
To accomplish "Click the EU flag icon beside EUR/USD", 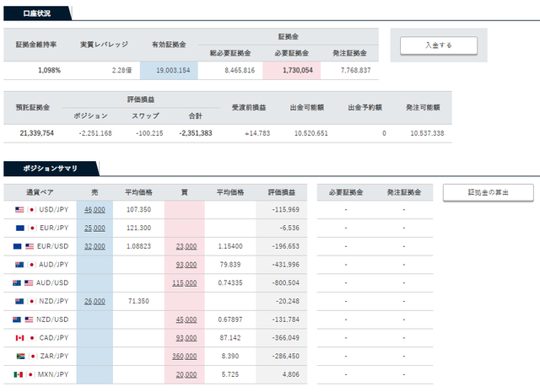I will coord(17,246).
